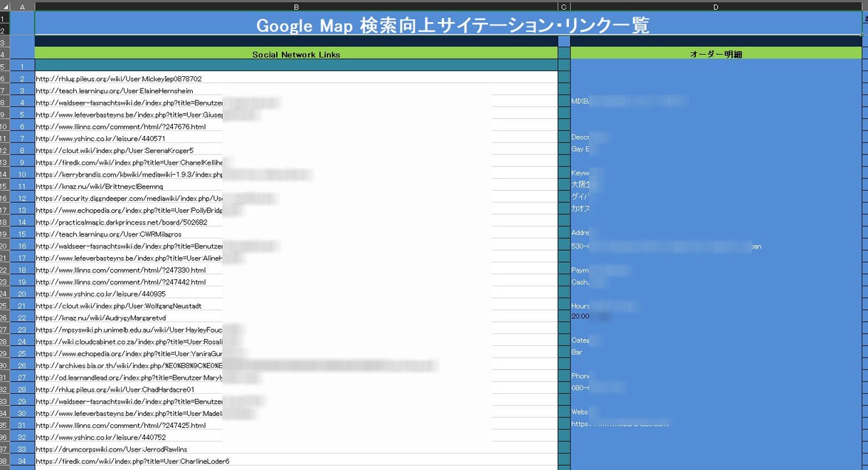
Task: Select the kerrybrandis.com mediawiki-1.9.3 cell
Action: tap(296, 174)
